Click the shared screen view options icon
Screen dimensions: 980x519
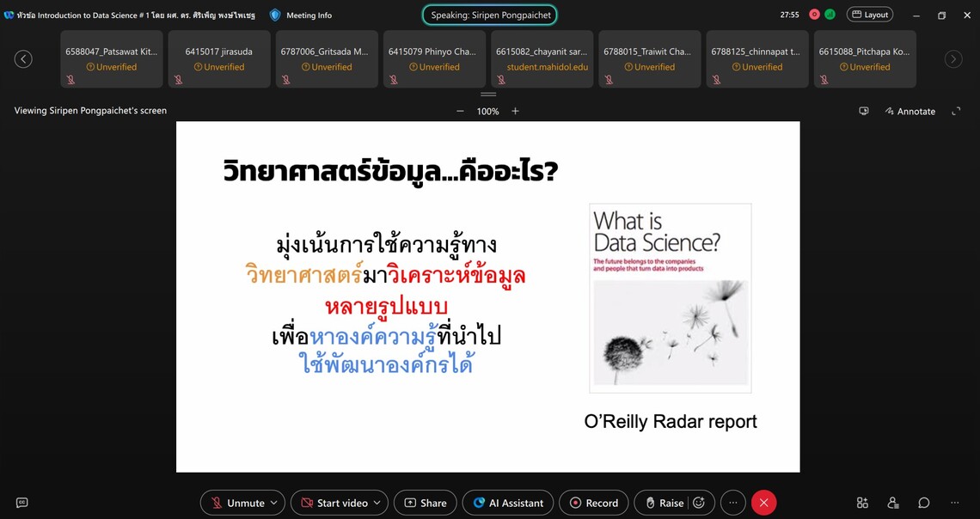click(864, 111)
